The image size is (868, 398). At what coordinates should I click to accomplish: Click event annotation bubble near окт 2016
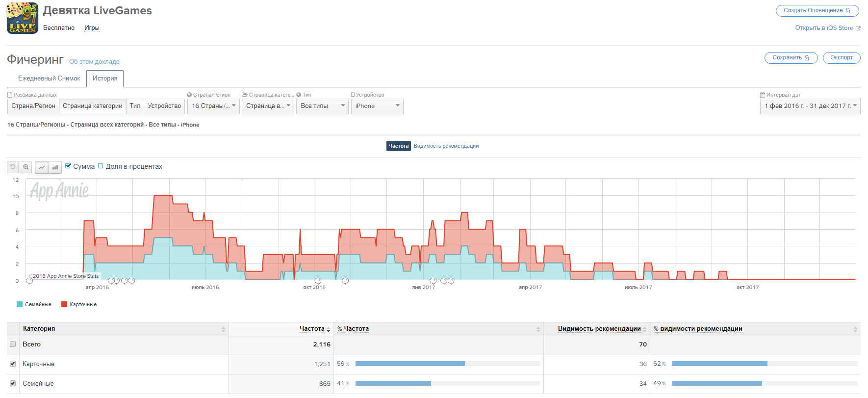(318, 281)
